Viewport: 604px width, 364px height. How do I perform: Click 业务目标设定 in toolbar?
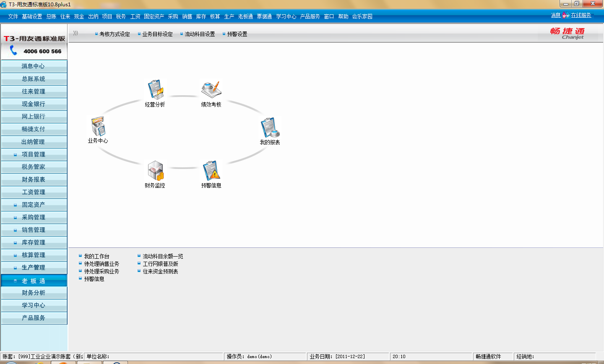[x=157, y=34]
